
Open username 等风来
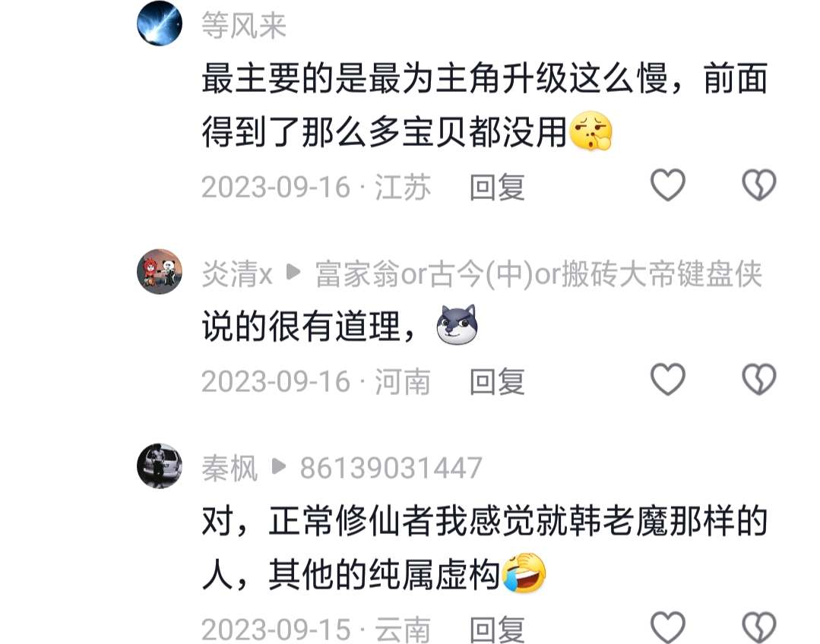click(244, 25)
